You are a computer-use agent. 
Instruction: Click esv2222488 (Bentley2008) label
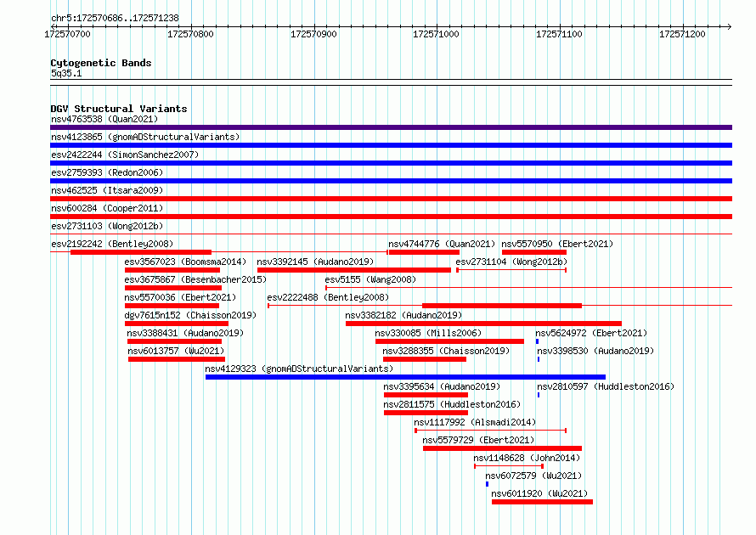click(x=328, y=297)
